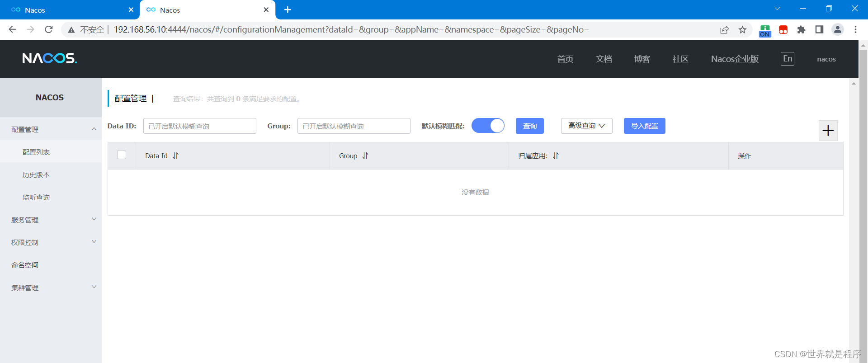Screen dimensions: 868x363
Task: Toggle the 默认模糊匹配 switch
Action: [488, 126]
